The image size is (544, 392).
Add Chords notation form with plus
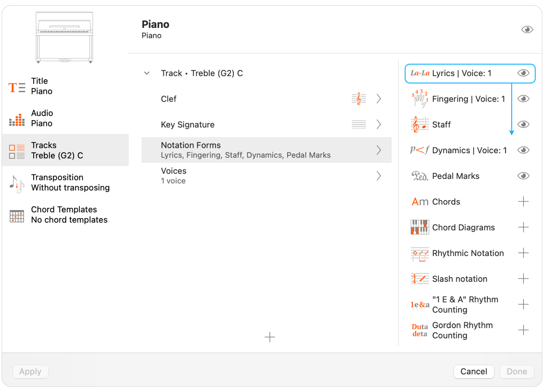click(x=523, y=202)
